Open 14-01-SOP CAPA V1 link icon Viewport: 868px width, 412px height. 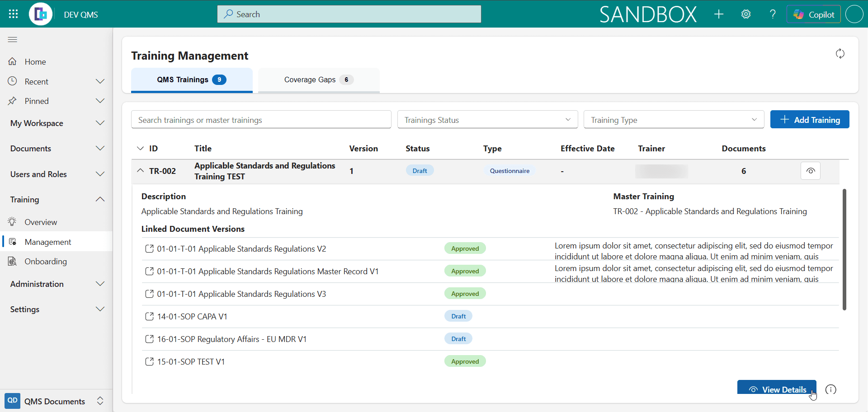[x=149, y=317]
